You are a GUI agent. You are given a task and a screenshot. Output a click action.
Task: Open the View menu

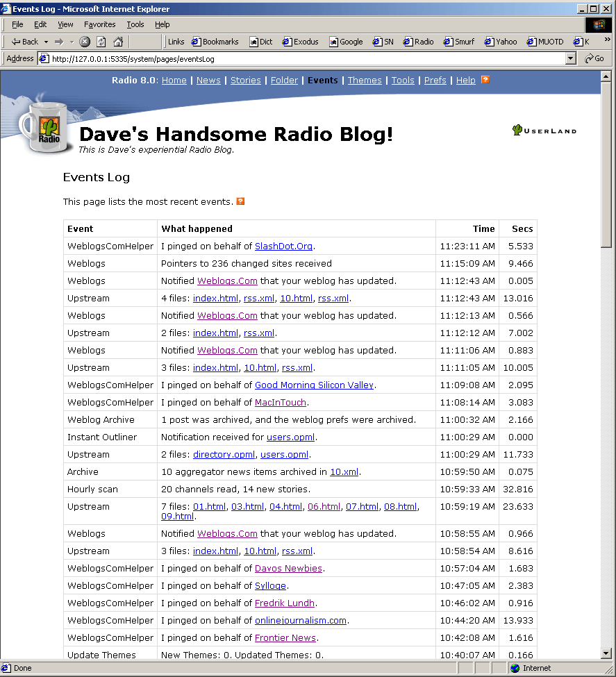[x=65, y=24]
